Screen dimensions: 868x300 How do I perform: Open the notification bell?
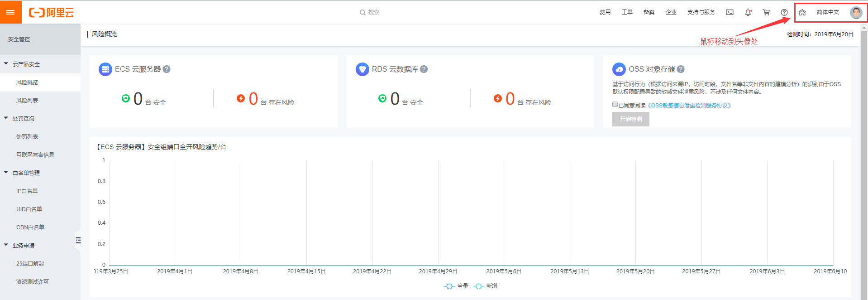[x=748, y=12]
